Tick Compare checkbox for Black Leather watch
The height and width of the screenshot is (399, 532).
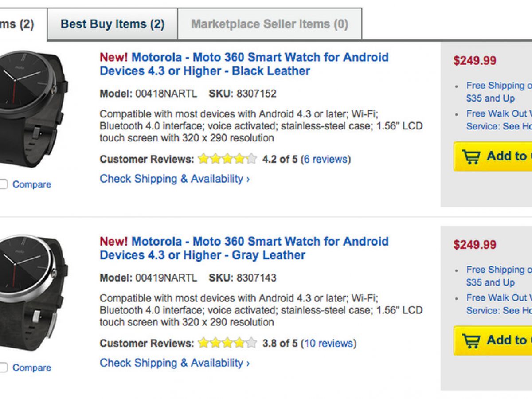pos(4,184)
